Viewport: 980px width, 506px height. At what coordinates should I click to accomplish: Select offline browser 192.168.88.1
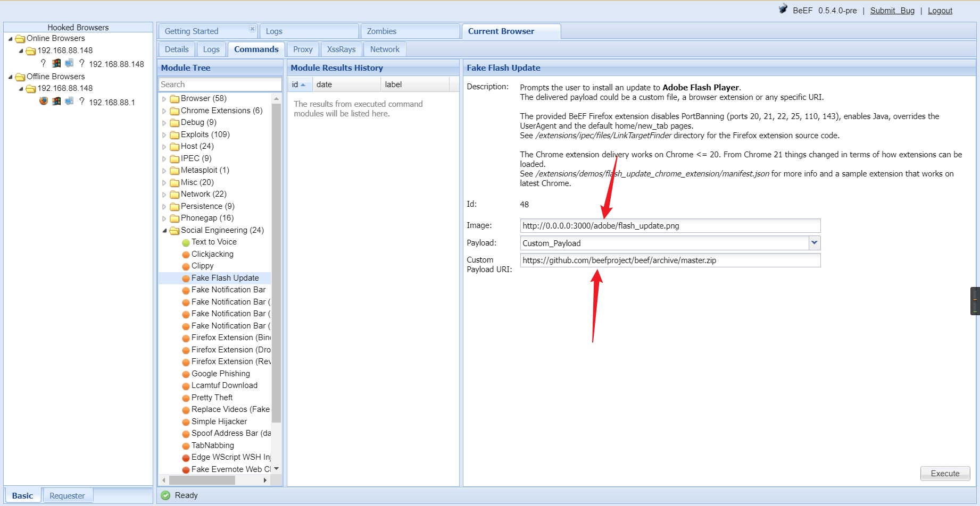(x=112, y=103)
